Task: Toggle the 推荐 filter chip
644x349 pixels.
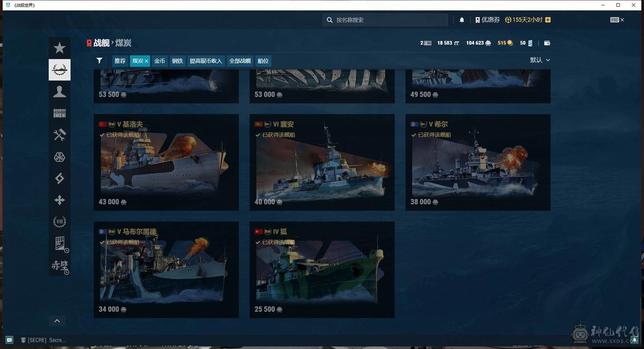Action: coord(120,61)
